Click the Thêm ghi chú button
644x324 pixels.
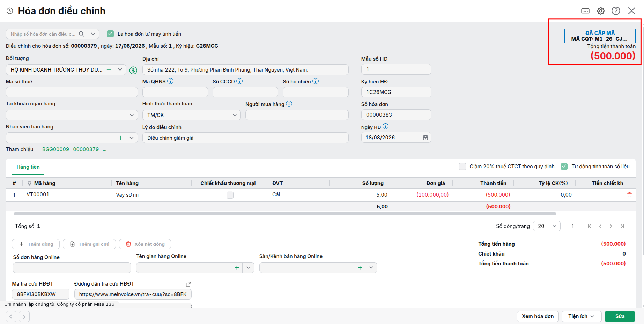[x=90, y=244]
